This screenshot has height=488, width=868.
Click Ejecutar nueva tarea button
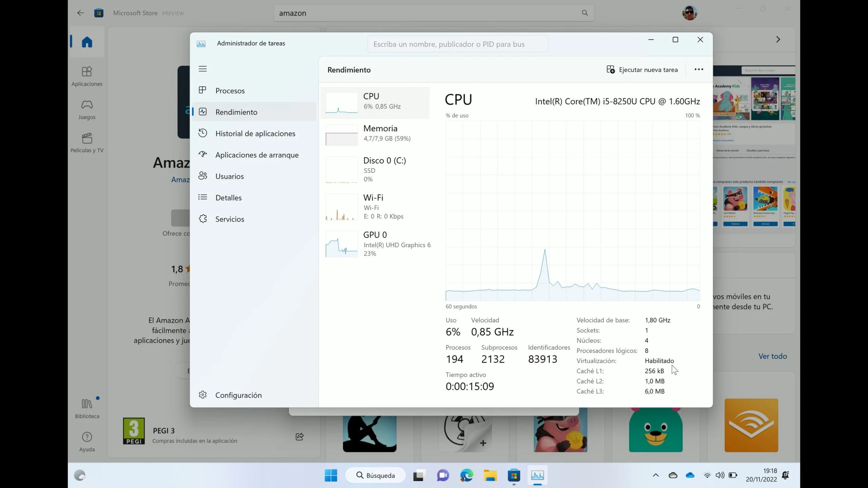[x=642, y=69]
